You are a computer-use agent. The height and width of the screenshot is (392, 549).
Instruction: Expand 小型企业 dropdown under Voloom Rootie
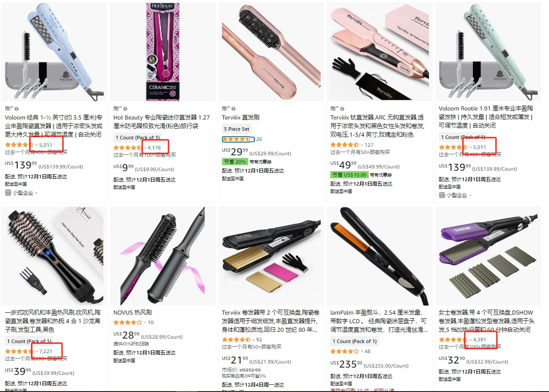click(470, 195)
